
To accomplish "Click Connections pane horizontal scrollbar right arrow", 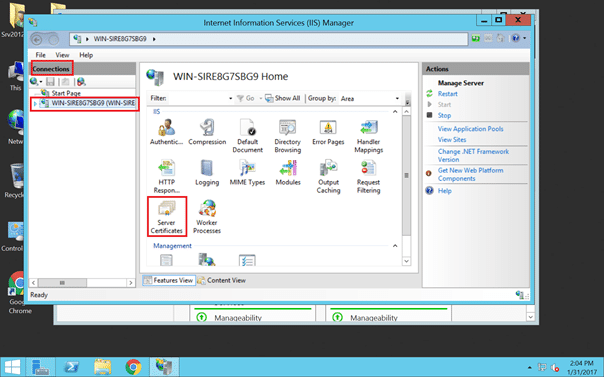I will coord(131,283).
